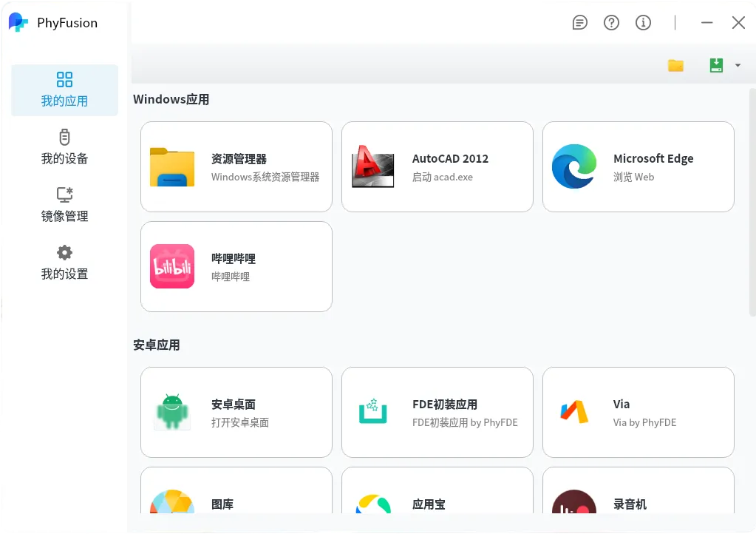
Task: Click the info circle icon
Action: (643, 23)
